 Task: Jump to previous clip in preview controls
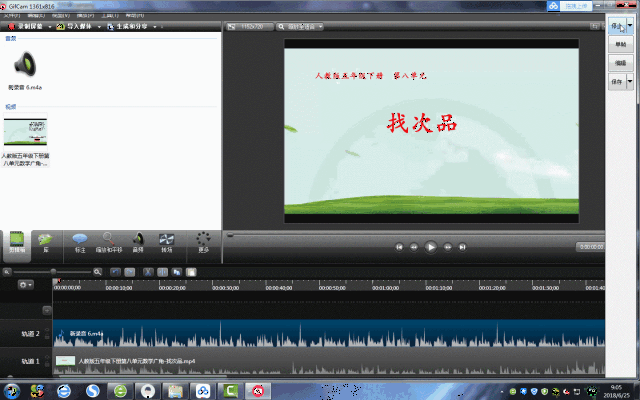click(400, 246)
